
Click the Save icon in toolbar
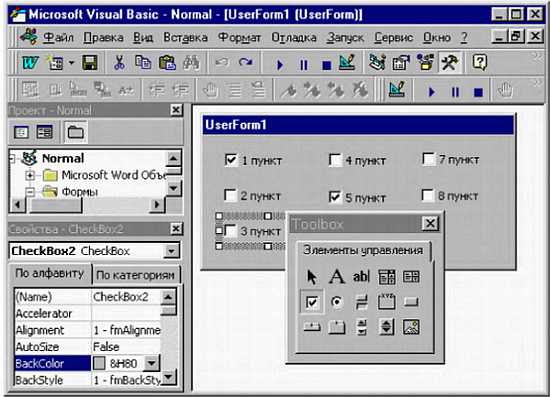pos(90,63)
